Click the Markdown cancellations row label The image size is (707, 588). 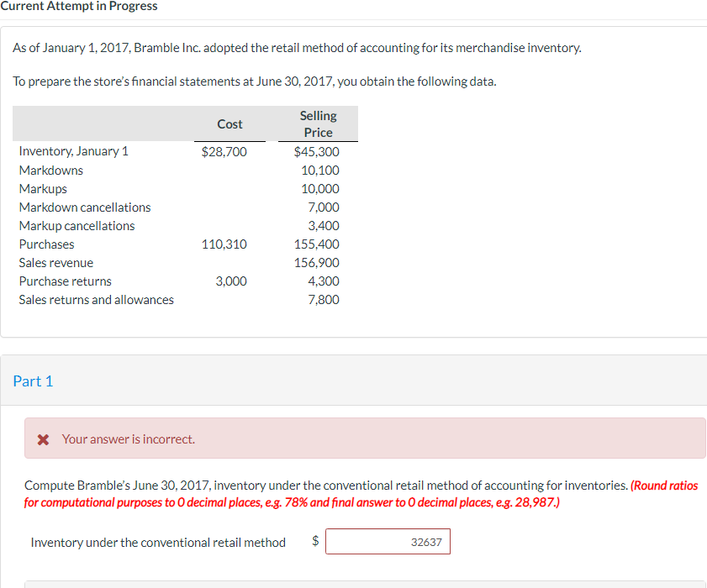tap(85, 207)
